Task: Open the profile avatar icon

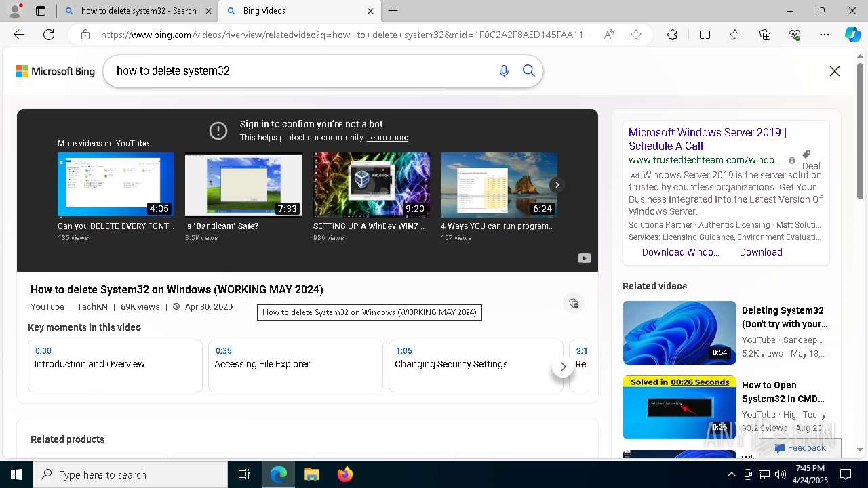Action: [15, 11]
